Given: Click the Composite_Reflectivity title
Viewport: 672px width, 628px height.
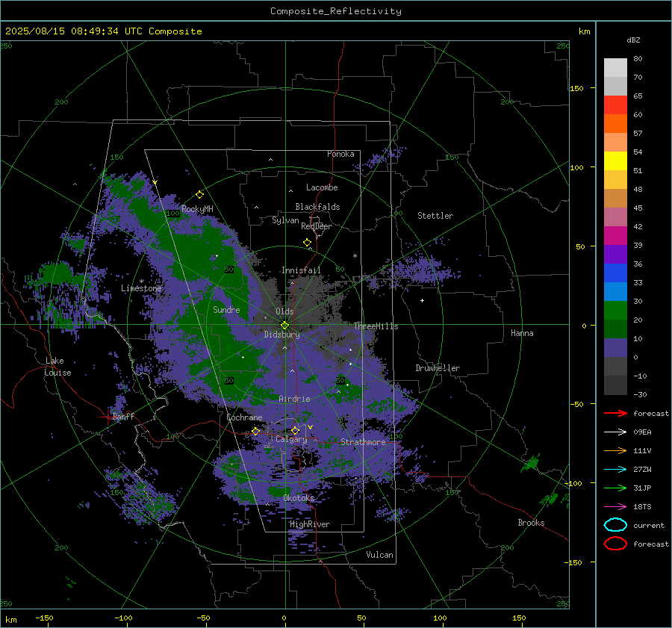Looking at the screenshot, I should (335, 11).
